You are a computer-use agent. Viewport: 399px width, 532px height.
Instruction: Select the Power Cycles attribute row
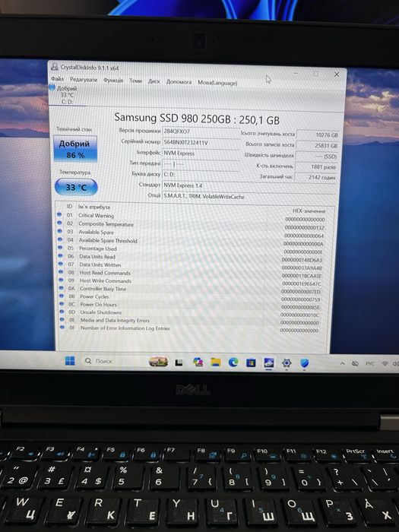[193, 297]
